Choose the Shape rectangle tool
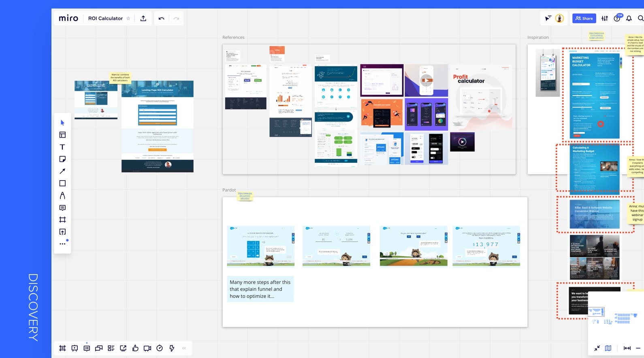This screenshot has width=644, height=358. coord(62,183)
